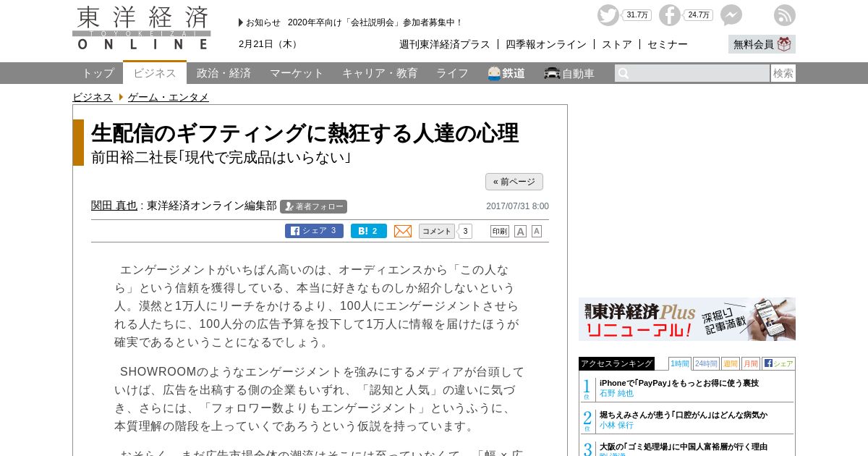Select the larger font size A icon

pyautogui.click(x=520, y=232)
